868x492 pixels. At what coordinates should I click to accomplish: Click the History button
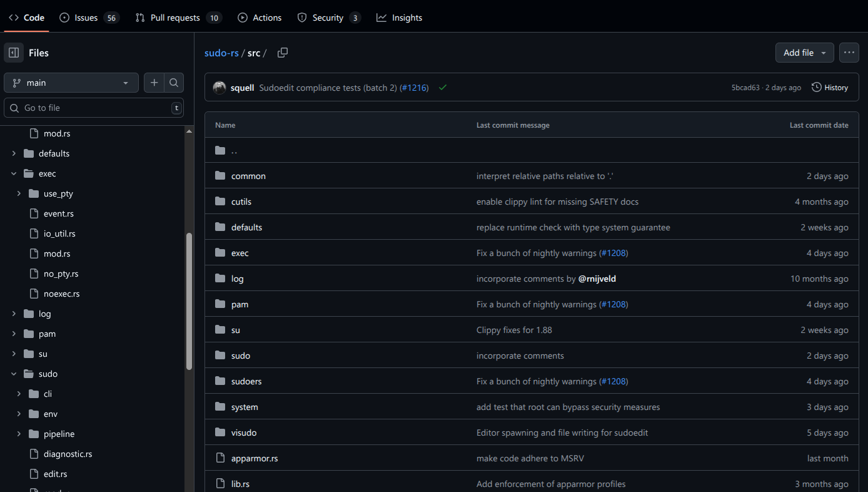[x=830, y=88]
